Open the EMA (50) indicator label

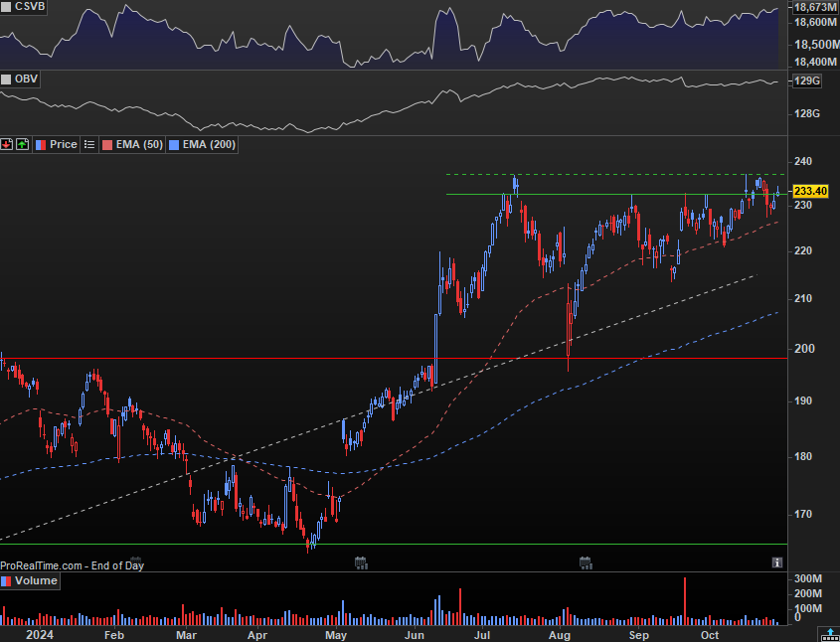point(139,144)
